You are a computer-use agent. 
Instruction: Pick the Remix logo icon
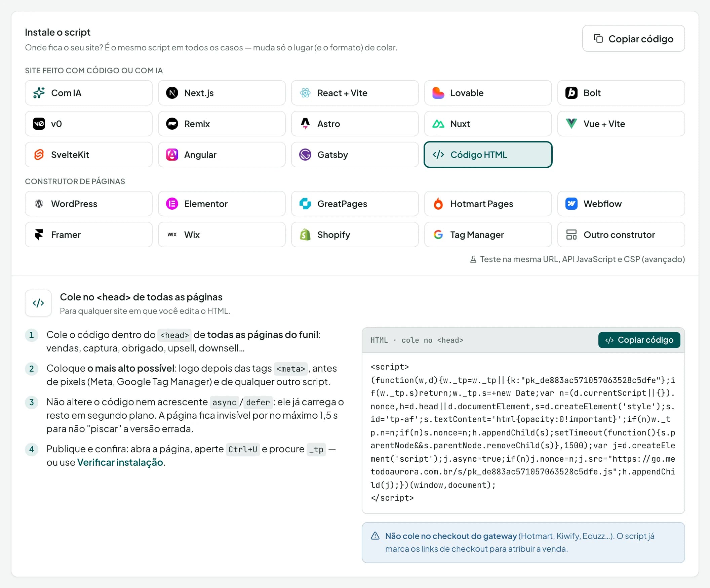172,124
